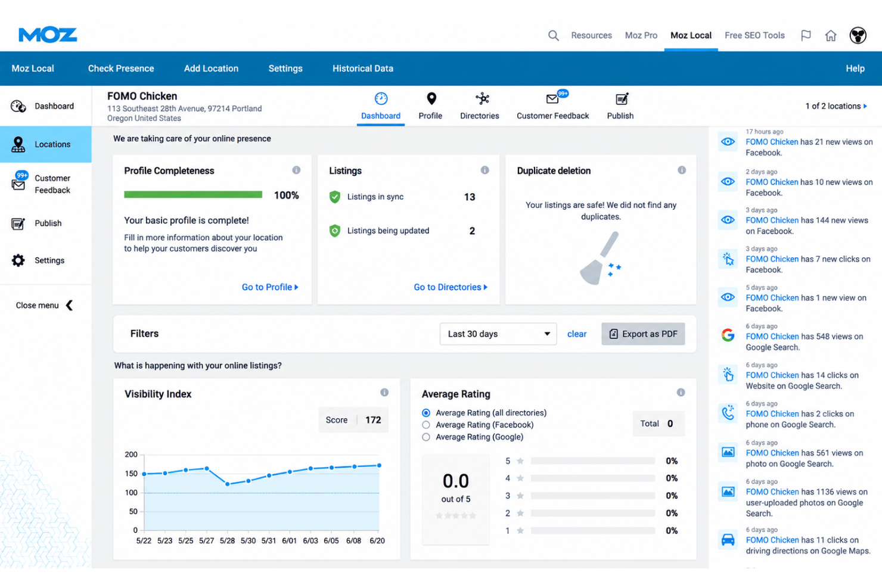
Task: Select Average Rating (Facebook) radio
Action: coord(426,425)
